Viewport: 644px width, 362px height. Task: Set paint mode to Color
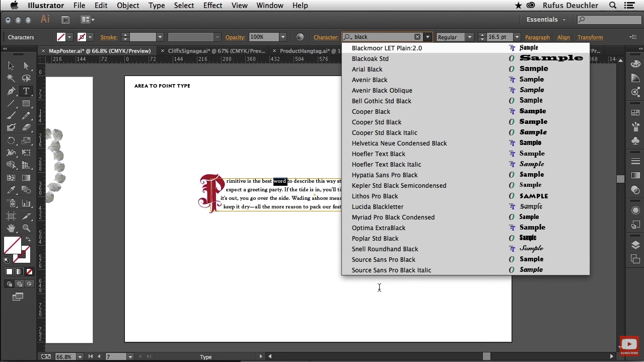tap(9, 272)
